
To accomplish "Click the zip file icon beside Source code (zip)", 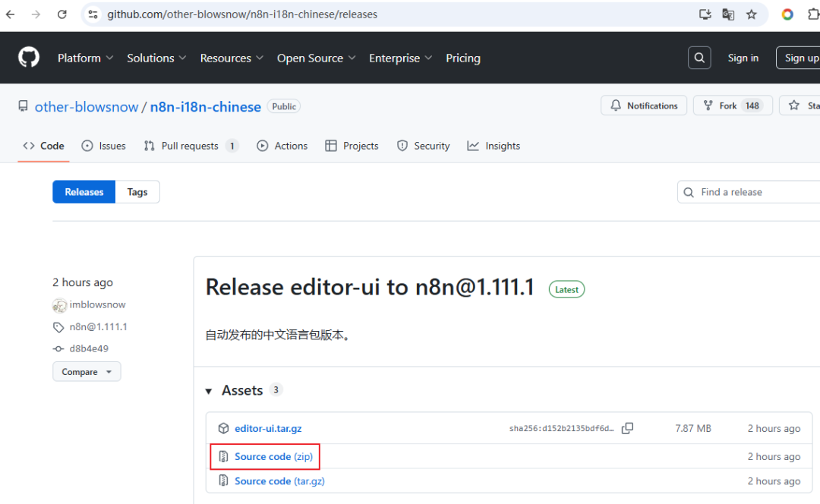I will (223, 456).
